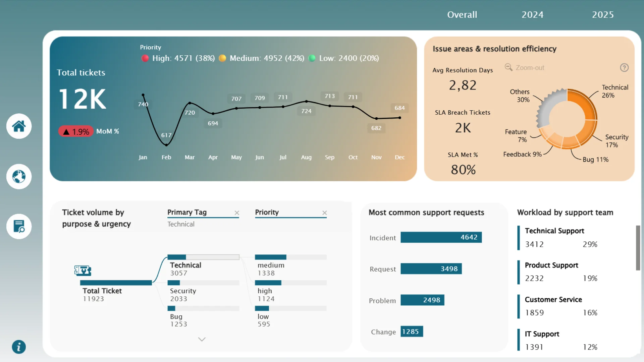644x362 pixels.
Task: Select the Incident bar
Action: click(x=441, y=237)
